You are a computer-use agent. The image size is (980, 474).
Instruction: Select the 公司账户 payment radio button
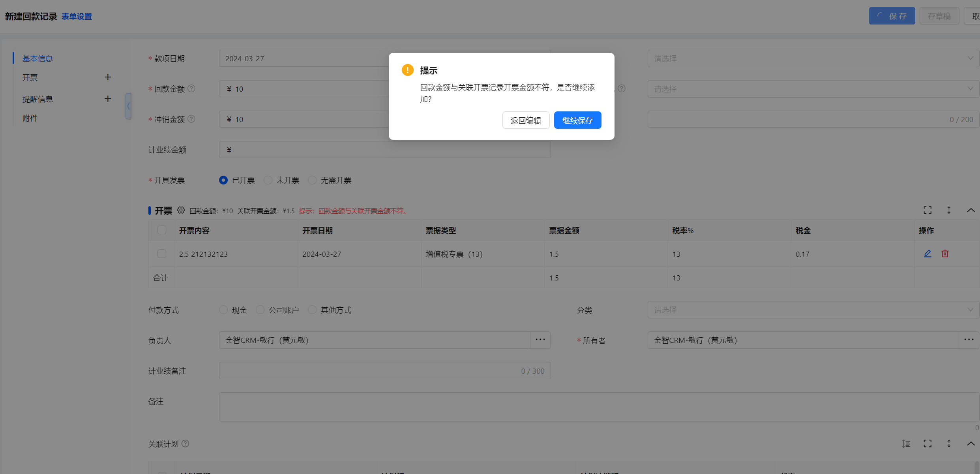tap(260, 310)
